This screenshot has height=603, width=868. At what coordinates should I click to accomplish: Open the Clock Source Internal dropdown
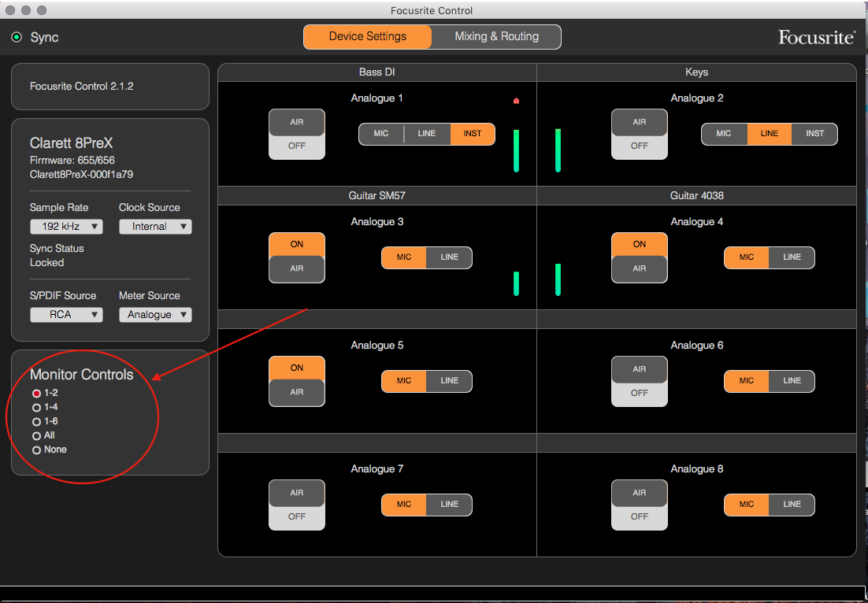coord(155,226)
